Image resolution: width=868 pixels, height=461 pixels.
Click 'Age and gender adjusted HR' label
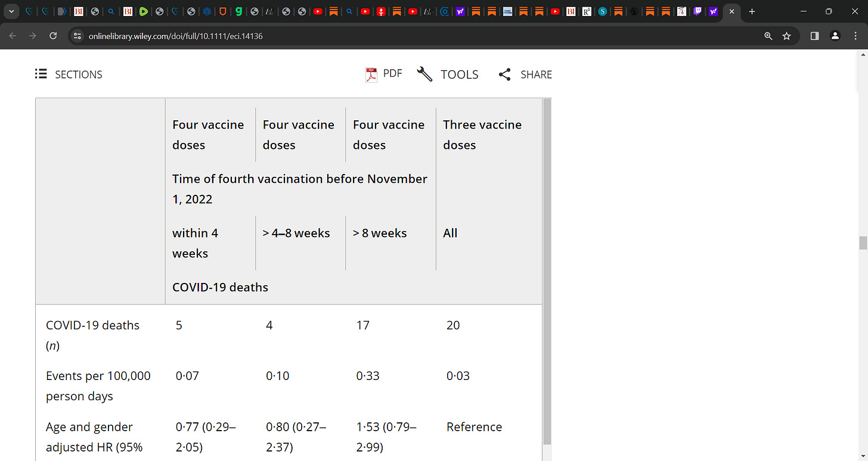[94, 437]
